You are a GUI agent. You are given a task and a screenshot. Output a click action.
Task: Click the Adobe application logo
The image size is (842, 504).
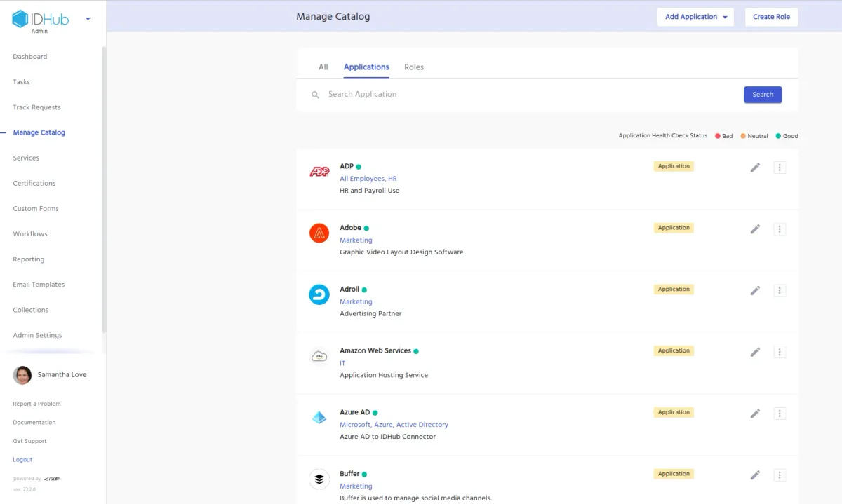[319, 232]
